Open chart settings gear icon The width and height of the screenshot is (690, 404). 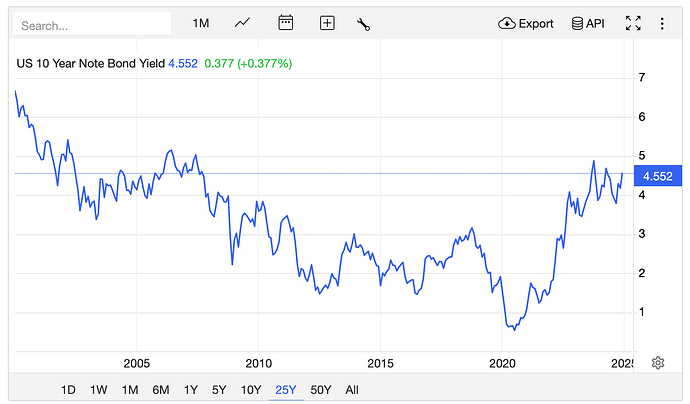(x=658, y=362)
